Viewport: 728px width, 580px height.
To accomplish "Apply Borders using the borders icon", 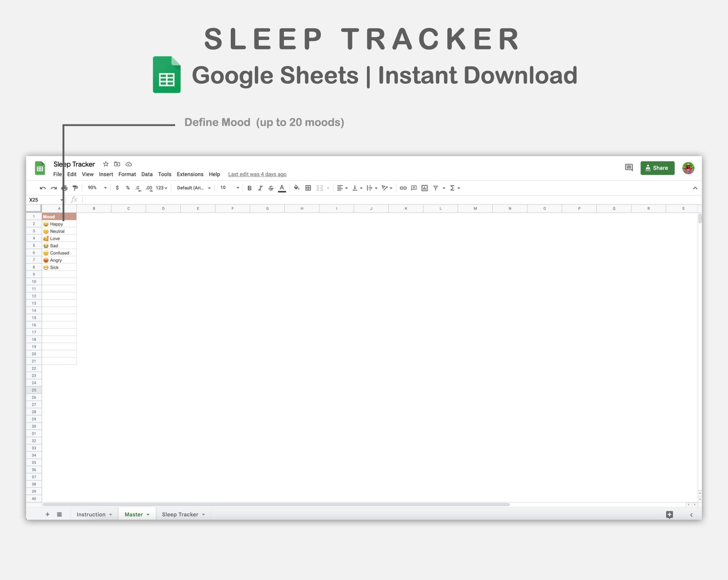I will (x=309, y=188).
